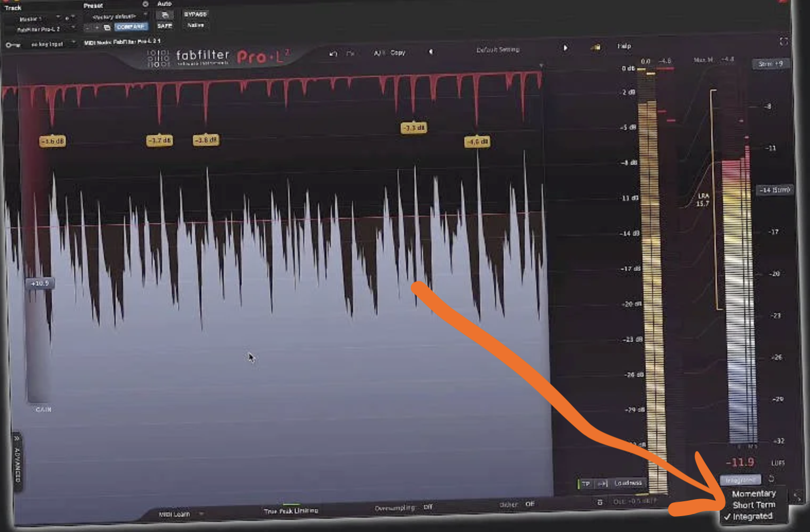
Task: Open the preset circle menu icon
Action: point(145,4)
